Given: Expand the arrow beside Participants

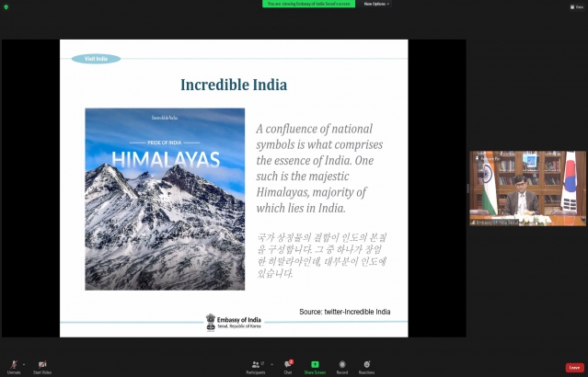Looking at the screenshot, I should (x=271, y=363).
